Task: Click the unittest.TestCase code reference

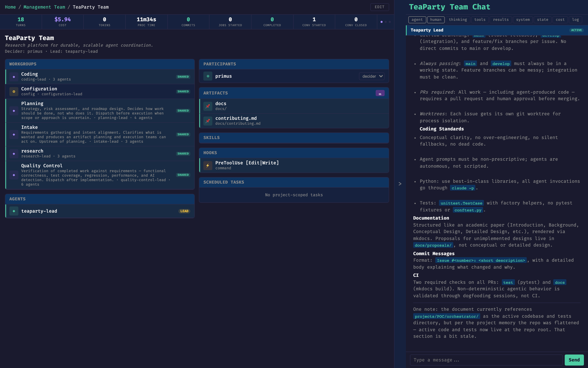Action: (x=461, y=203)
